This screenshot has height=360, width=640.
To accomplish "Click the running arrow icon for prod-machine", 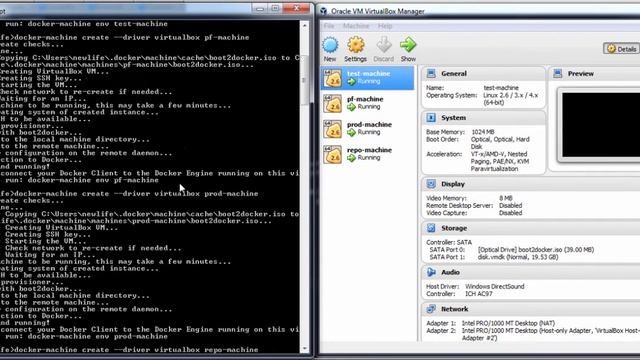I will [351, 132].
